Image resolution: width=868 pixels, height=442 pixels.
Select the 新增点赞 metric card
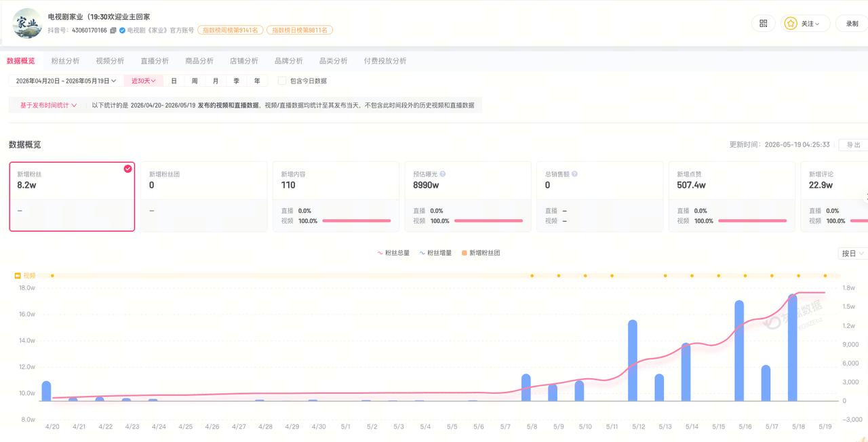tap(732, 197)
